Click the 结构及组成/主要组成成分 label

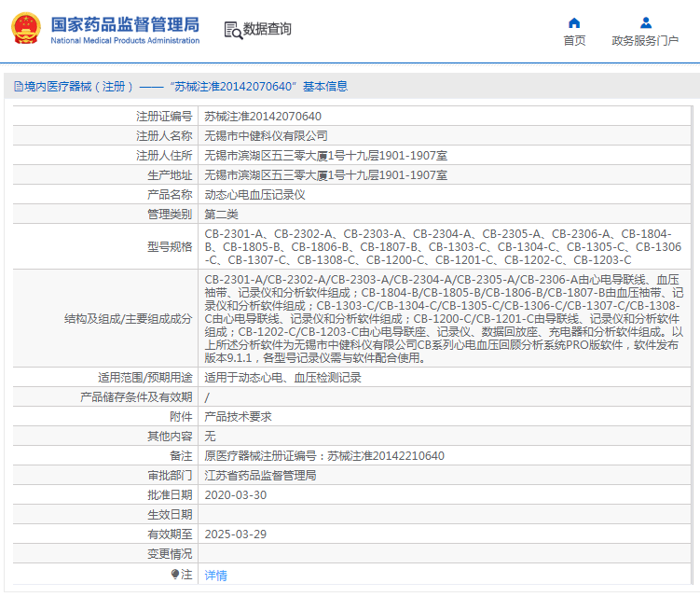(128, 319)
